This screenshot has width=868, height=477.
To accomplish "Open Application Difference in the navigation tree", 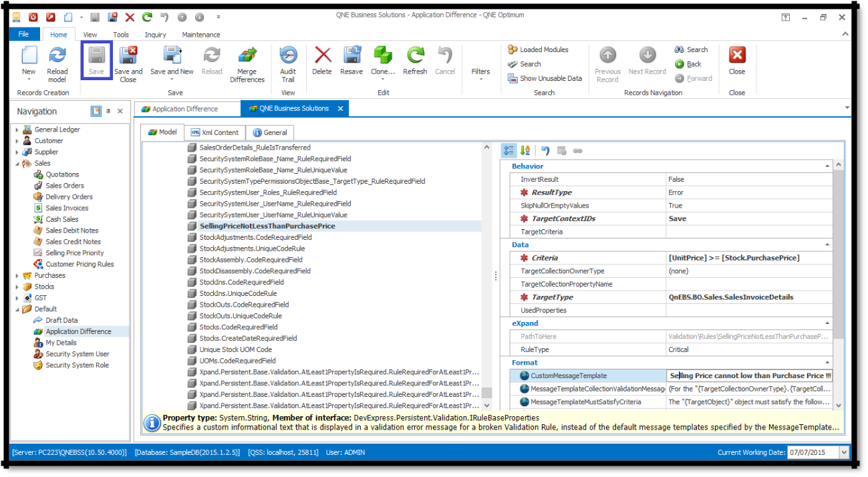I will [78, 331].
